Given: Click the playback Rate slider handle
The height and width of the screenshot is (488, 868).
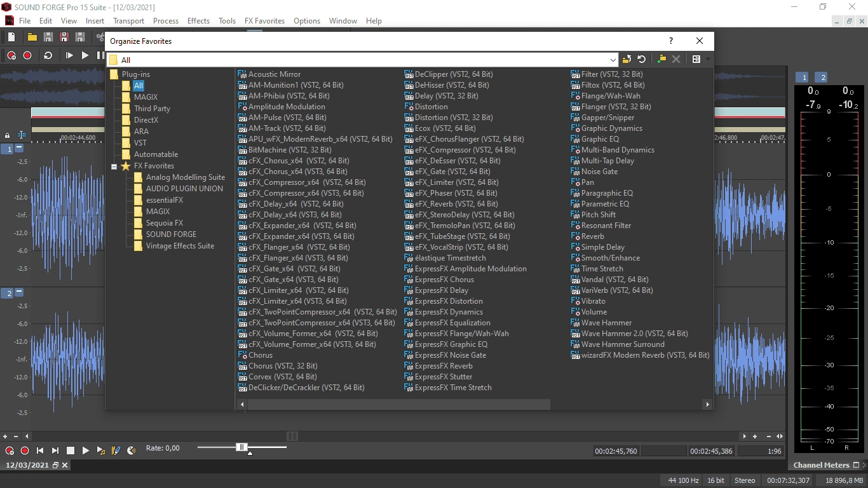Looking at the screenshot, I should (241, 447).
